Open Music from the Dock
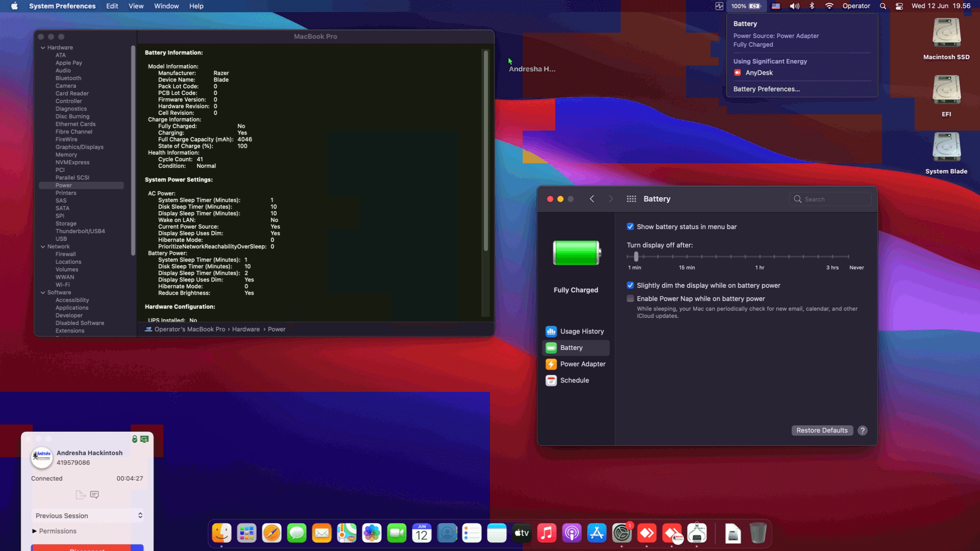This screenshot has height=551, width=980. point(547,534)
